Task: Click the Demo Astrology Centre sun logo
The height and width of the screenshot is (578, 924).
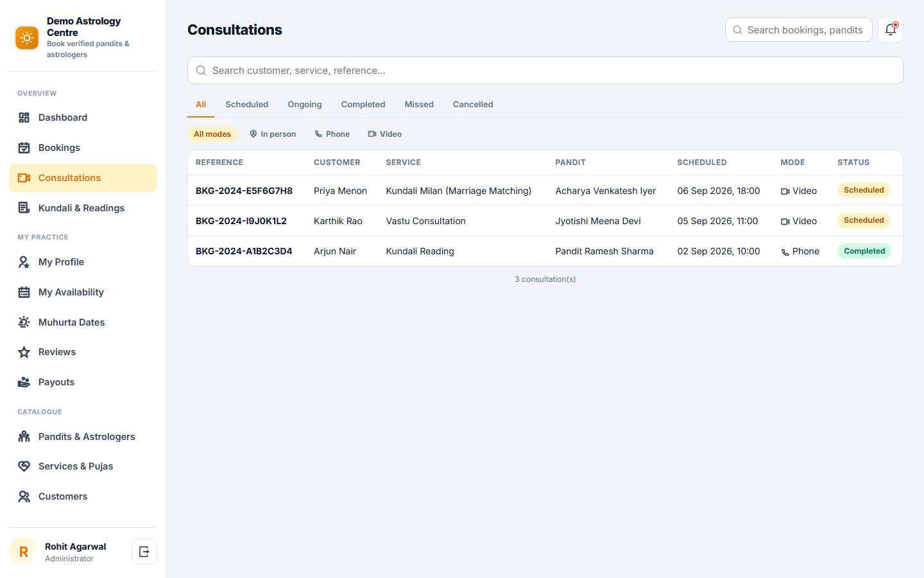Action: pos(27,38)
